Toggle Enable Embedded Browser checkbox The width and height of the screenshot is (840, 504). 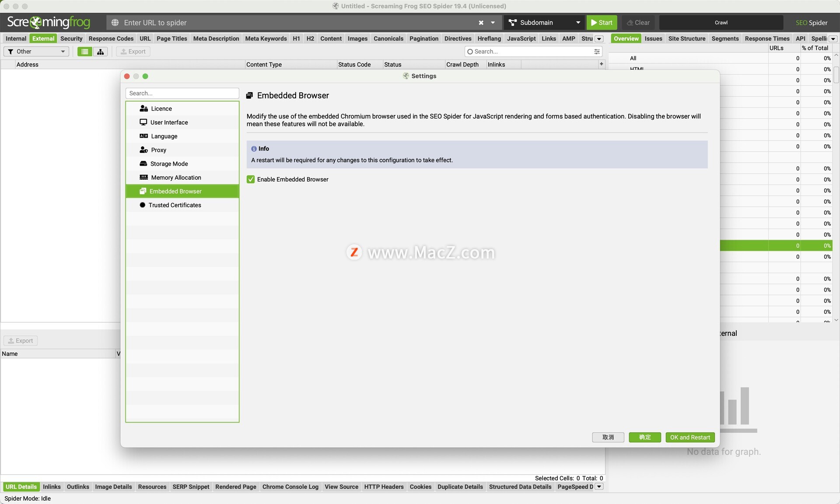coord(251,179)
